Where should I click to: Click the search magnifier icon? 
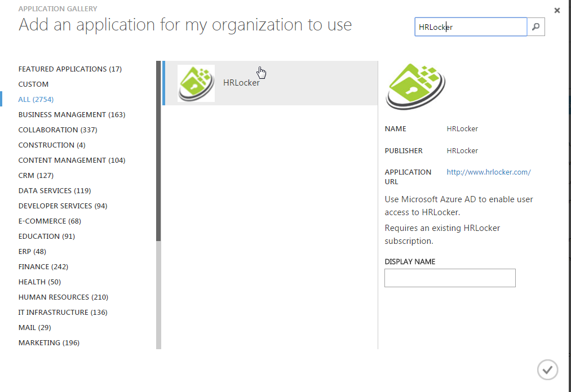pyautogui.click(x=536, y=27)
